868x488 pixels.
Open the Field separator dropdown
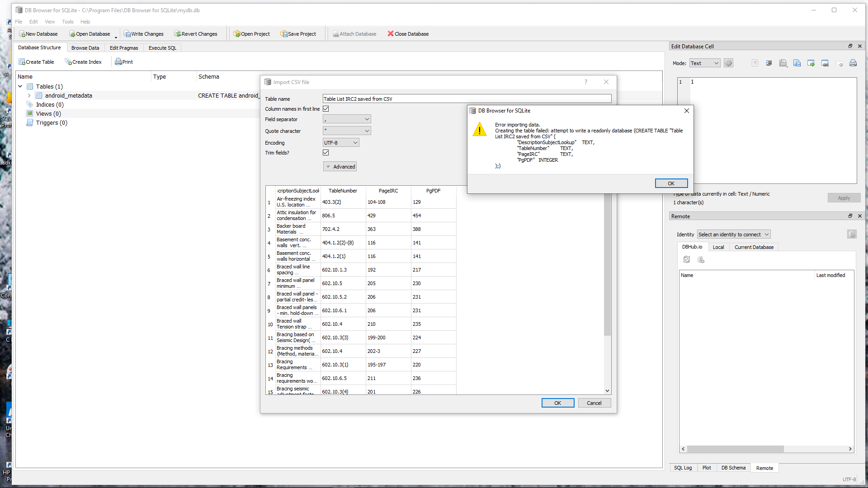click(x=347, y=119)
